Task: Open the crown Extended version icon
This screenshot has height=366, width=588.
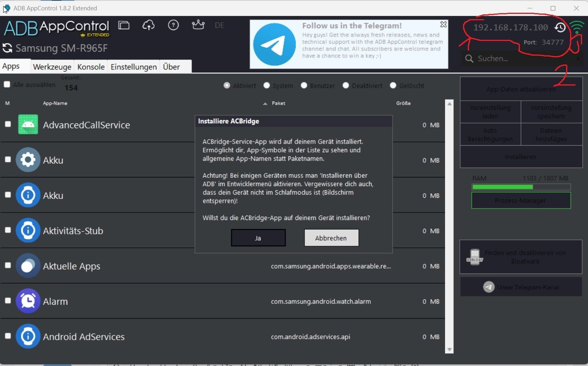Action: coord(198,25)
